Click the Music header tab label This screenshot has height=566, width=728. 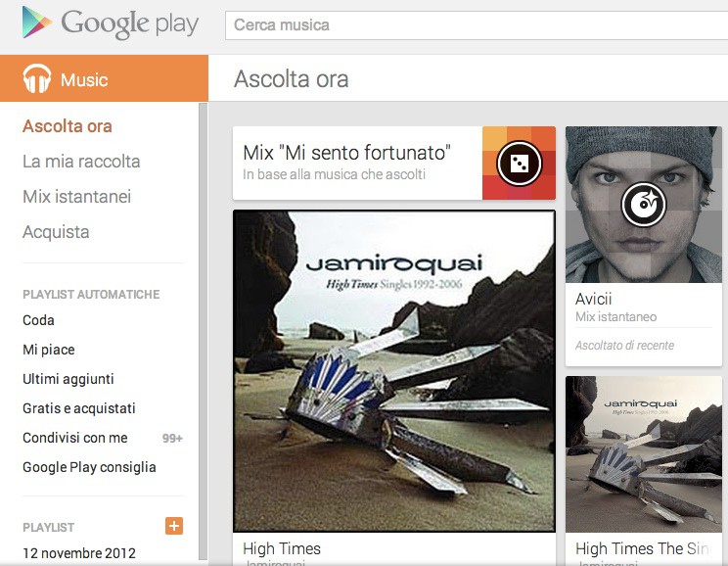(x=84, y=80)
